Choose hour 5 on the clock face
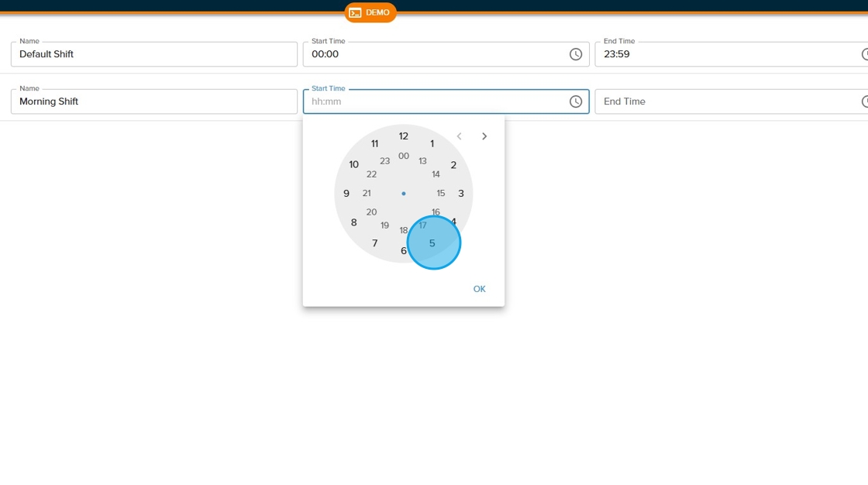868x485 pixels. pyautogui.click(x=432, y=243)
